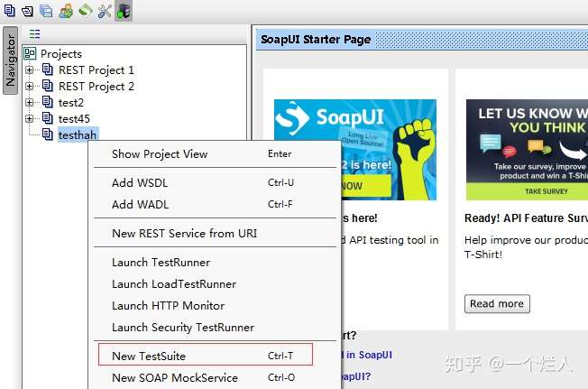Open Preferences wrench and screwdriver icon

[105, 11]
